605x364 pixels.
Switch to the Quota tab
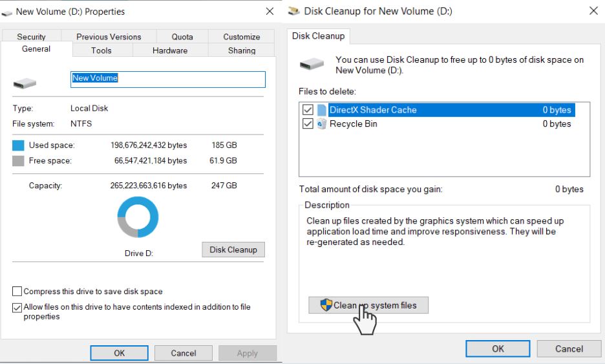point(182,37)
